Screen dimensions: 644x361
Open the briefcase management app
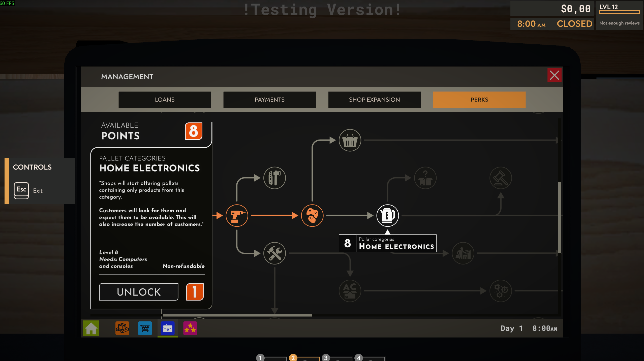click(x=168, y=328)
